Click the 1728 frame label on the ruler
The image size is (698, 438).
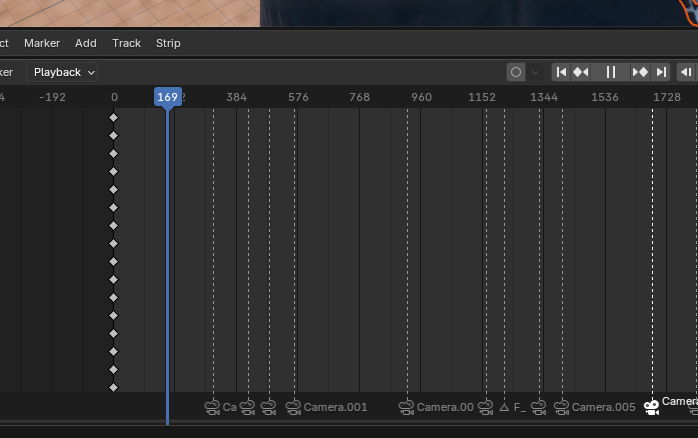(667, 97)
